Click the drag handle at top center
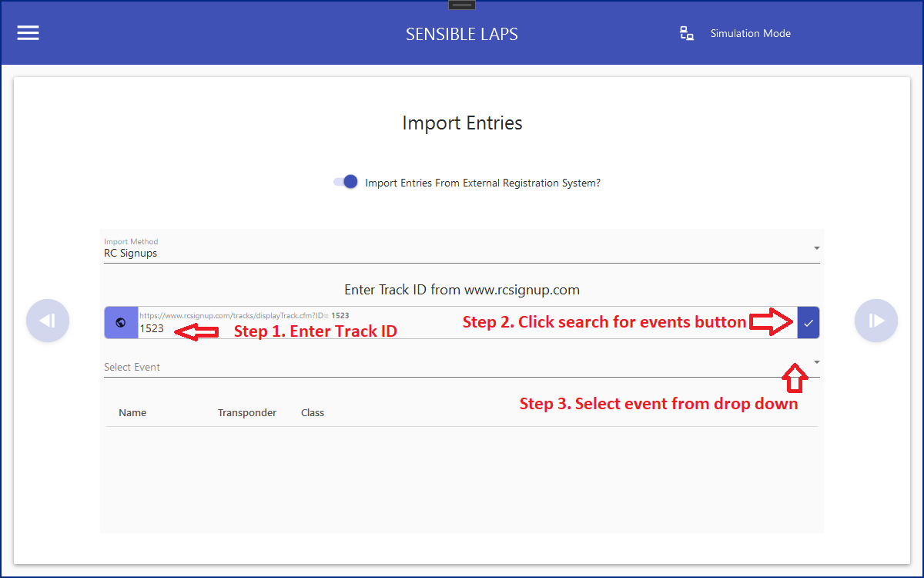 click(462, 5)
